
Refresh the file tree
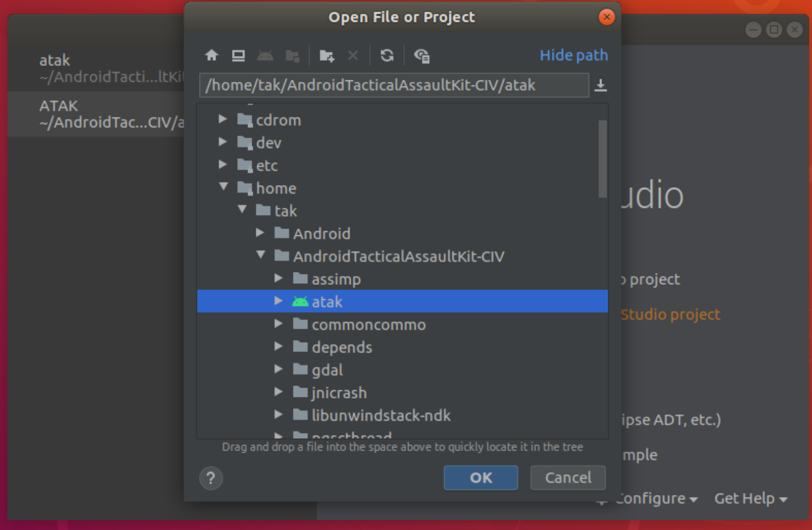pyautogui.click(x=387, y=55)
